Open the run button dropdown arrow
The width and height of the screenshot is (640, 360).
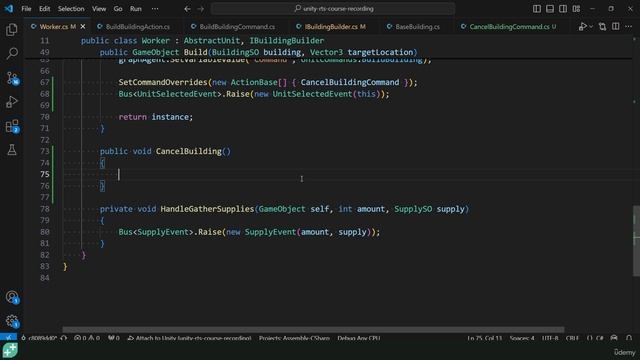tap(591, 27)
